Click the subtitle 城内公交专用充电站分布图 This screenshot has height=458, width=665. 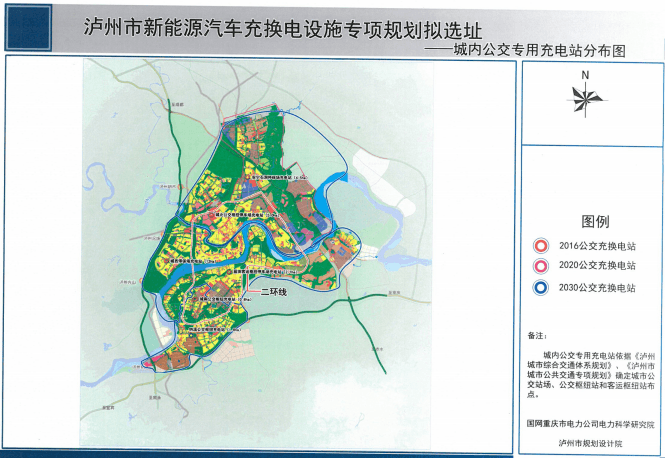point(539,50)
